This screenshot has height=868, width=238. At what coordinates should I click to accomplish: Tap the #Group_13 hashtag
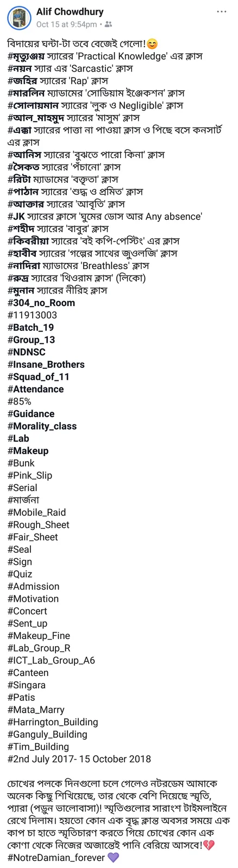32,340
